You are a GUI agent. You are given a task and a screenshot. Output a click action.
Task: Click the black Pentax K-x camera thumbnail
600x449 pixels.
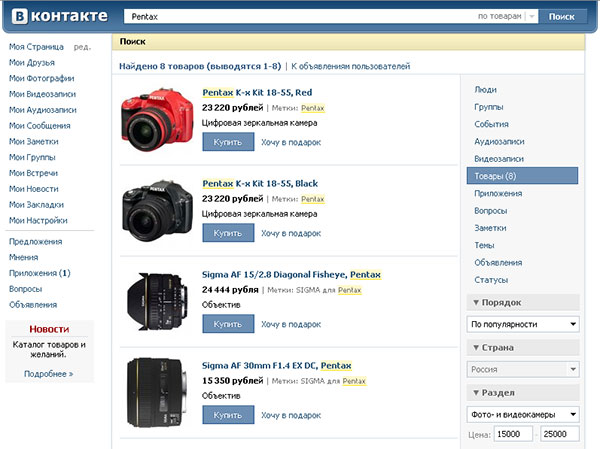point(157,211)
